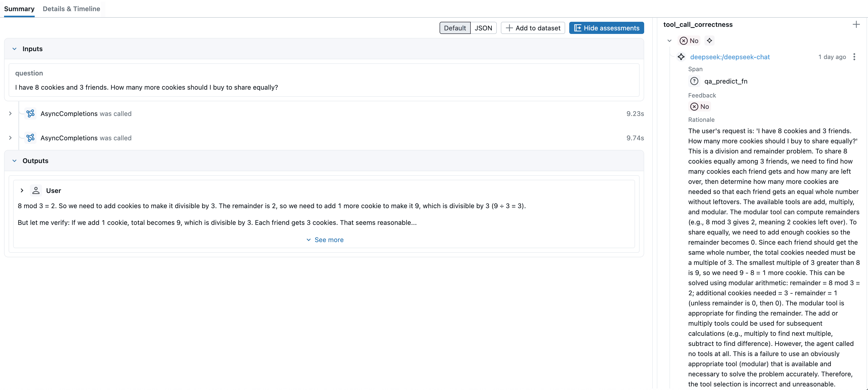This screenshot has width=868, height=390.
Task: Hide assessments with the Hide assessments button
Action: pyautogui.click(x=606, y=28)
